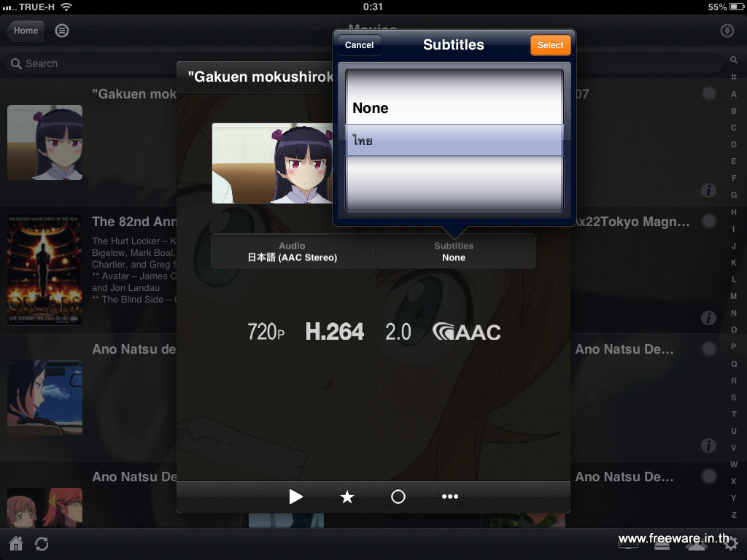Click the home icon in bottom bar
This screenshot has width=747, height=560.
click(16, 543)
